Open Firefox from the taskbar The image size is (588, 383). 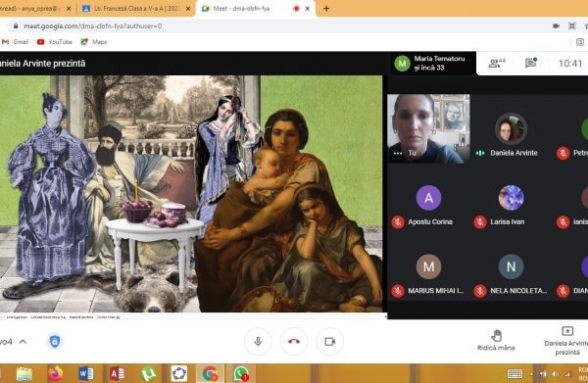pyautogui.click(x=56, y=373)
